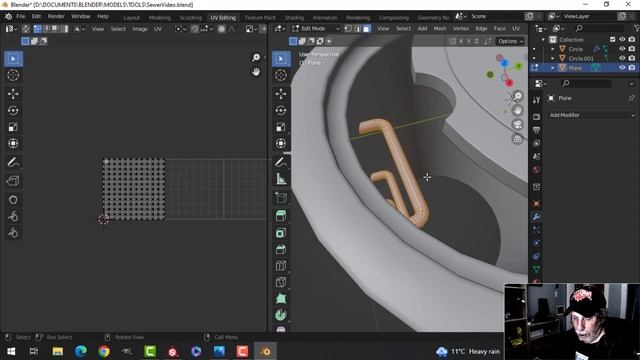Open the Edit Mode dropdown
The image size is (640, 360).
coord(316,29)
